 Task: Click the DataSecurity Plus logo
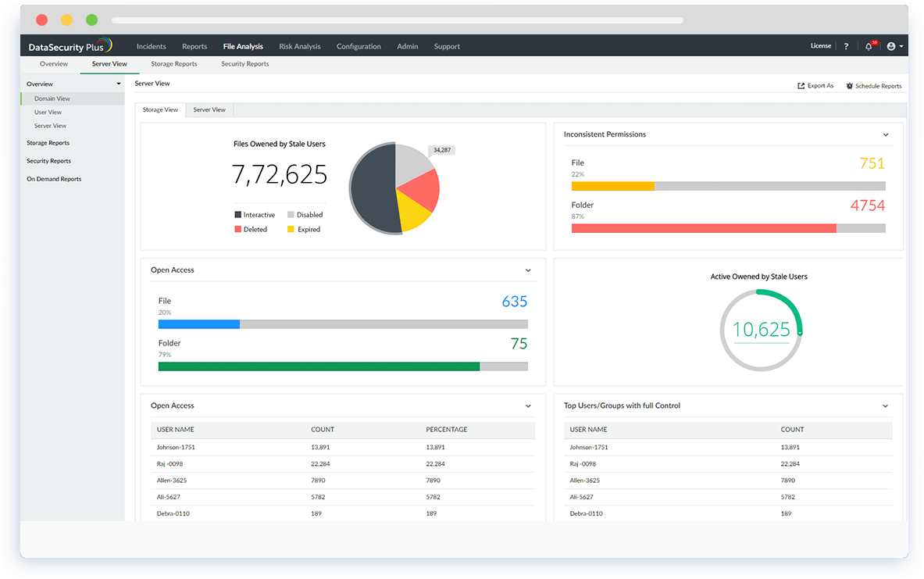[x=70, y=47]
